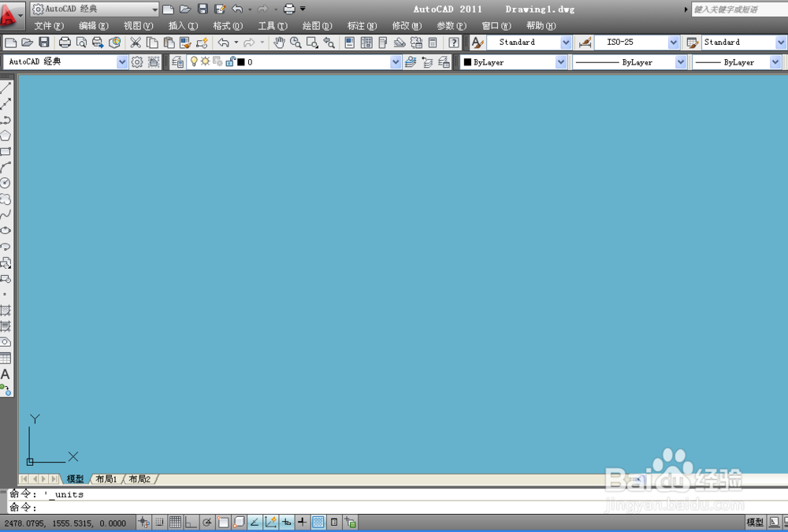Expand the undo history dropdown arrow
Screen dimensions: 788x532
(x=236, y=43)
